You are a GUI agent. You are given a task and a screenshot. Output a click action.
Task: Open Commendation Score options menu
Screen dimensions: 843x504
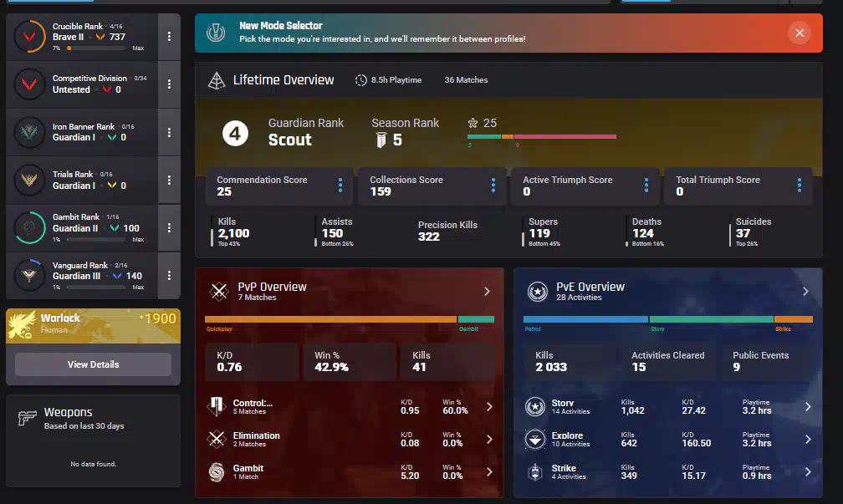coord(340,186)
